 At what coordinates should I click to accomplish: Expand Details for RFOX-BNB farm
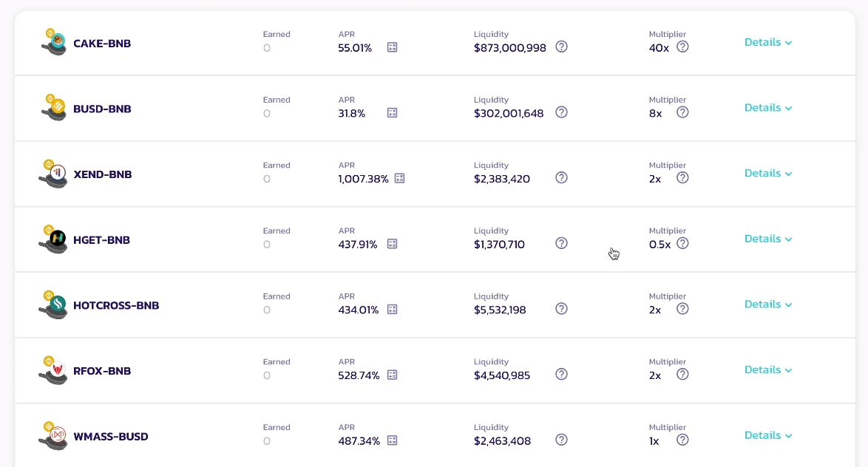(767, 369)
